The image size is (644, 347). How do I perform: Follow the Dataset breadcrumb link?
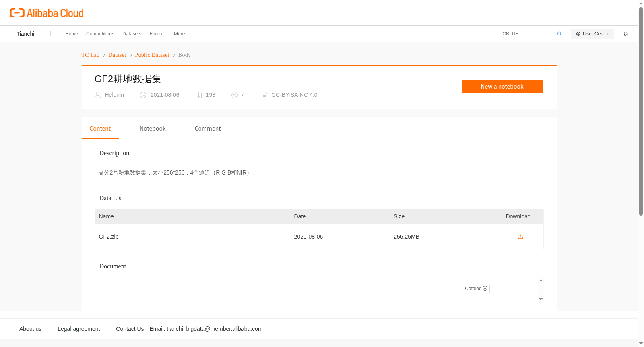point(117,55)
